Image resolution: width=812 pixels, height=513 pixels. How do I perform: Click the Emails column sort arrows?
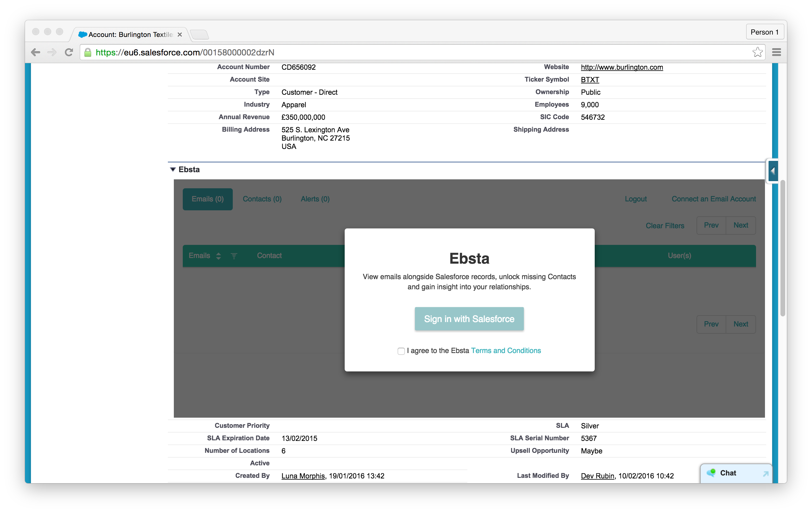pos(218,256)
